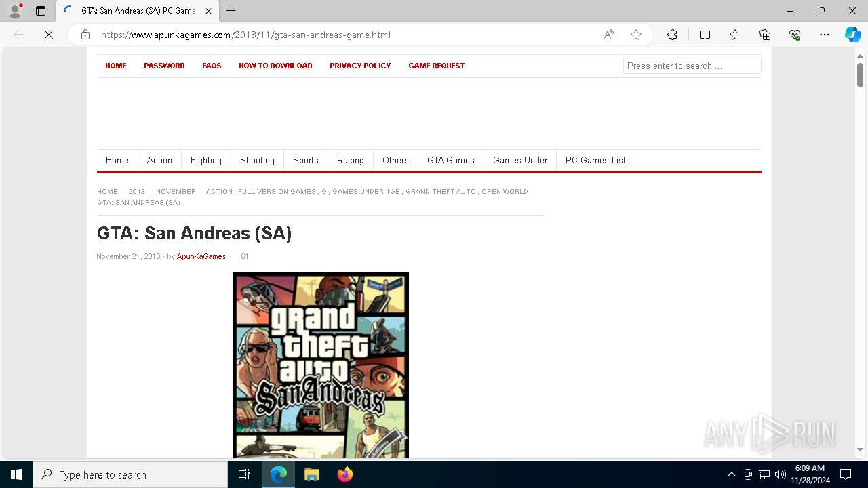868x488 pixels.
Task: Click the Back navigation arrow
Action: (x=19, y=35)
